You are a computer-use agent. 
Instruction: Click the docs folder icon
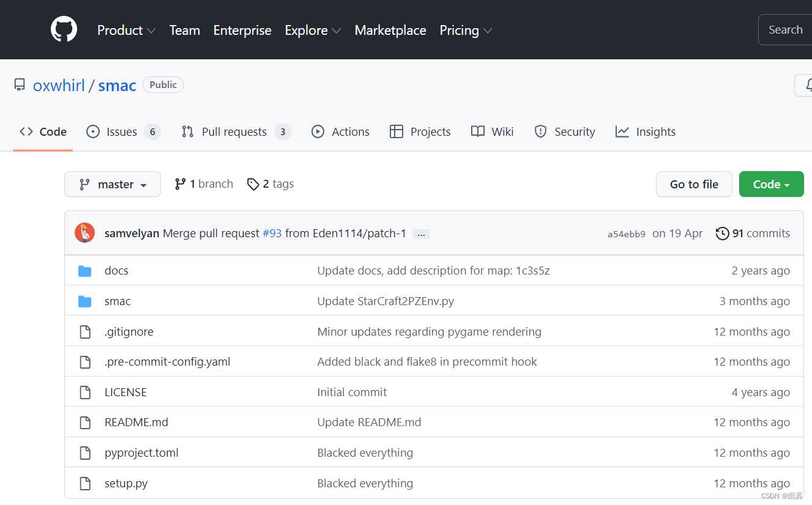pyautogui.click(x=85, y=271)
